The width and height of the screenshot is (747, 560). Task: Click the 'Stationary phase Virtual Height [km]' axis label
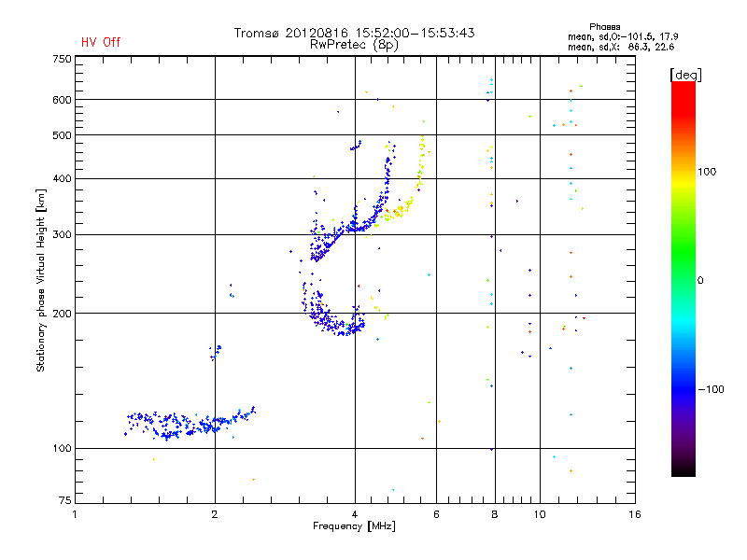pyautogui.click(x=41, y=280)
